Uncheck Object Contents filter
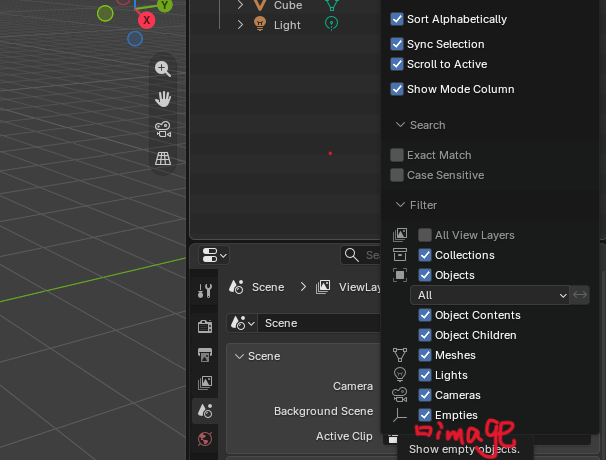 (425, 315)
